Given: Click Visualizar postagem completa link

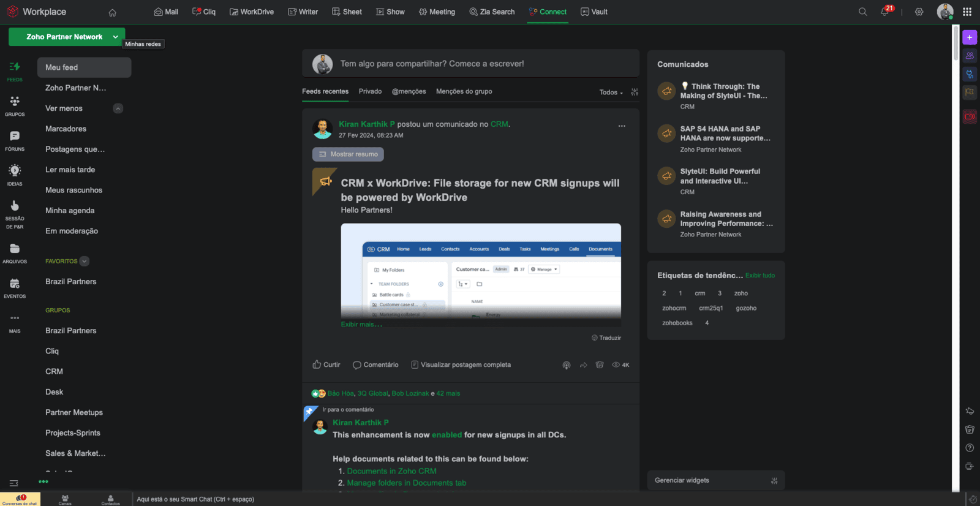Looking at the screenshot, I should pyautogui.click(x=465, y=364).
